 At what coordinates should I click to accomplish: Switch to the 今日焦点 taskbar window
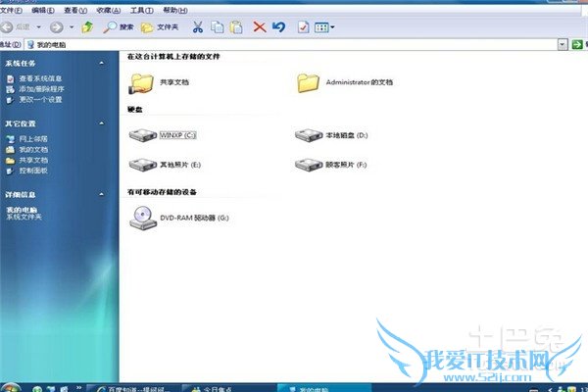coord(229,389)
